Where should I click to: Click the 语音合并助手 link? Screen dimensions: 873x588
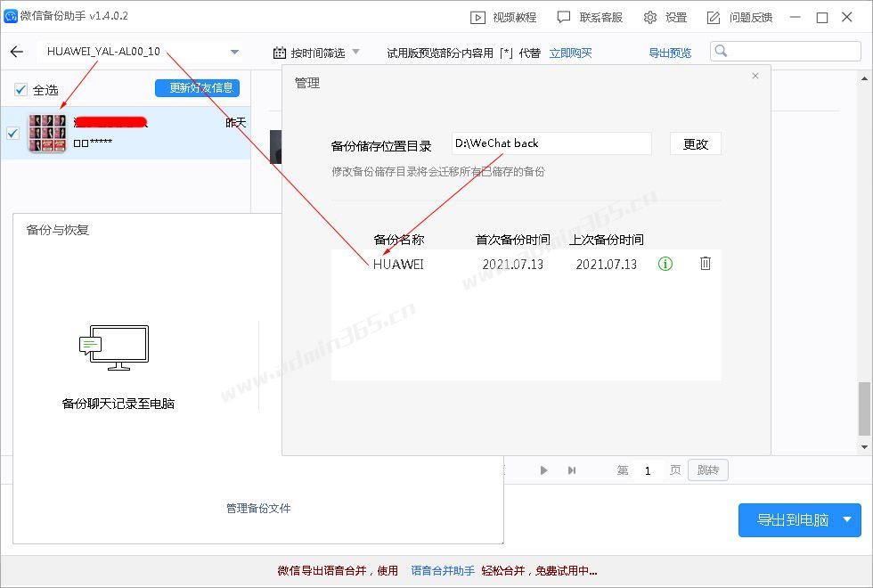(x=443, y=571)
